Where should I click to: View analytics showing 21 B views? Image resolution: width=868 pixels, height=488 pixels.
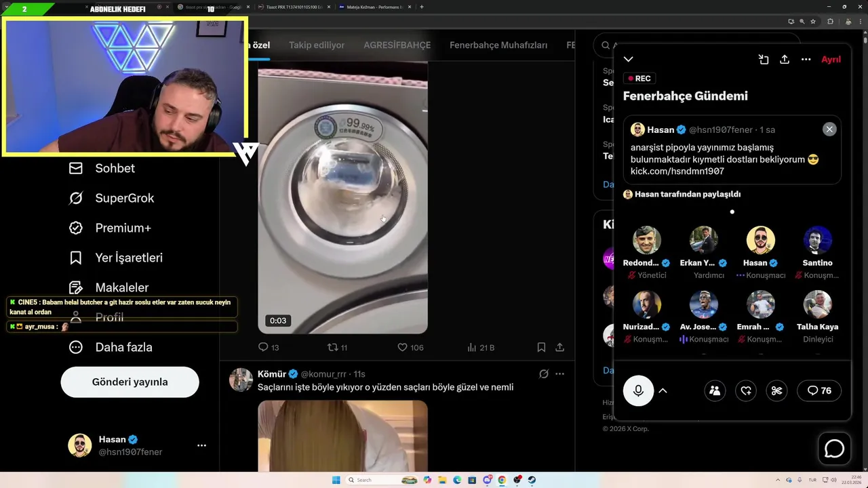481,347
